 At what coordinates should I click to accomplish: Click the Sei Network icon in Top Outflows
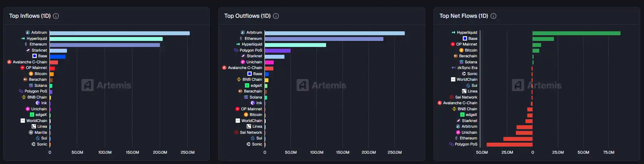[x=236, y=132]
